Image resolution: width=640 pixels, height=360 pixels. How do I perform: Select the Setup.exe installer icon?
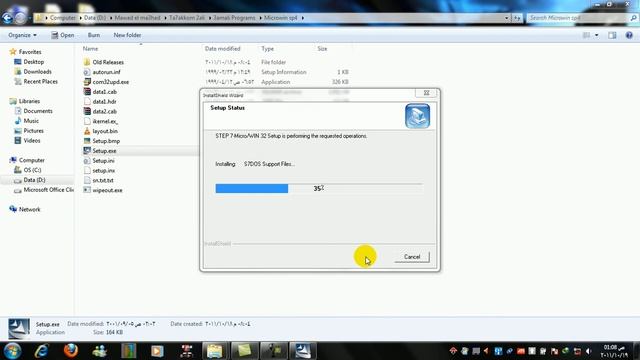click(87, 151)
